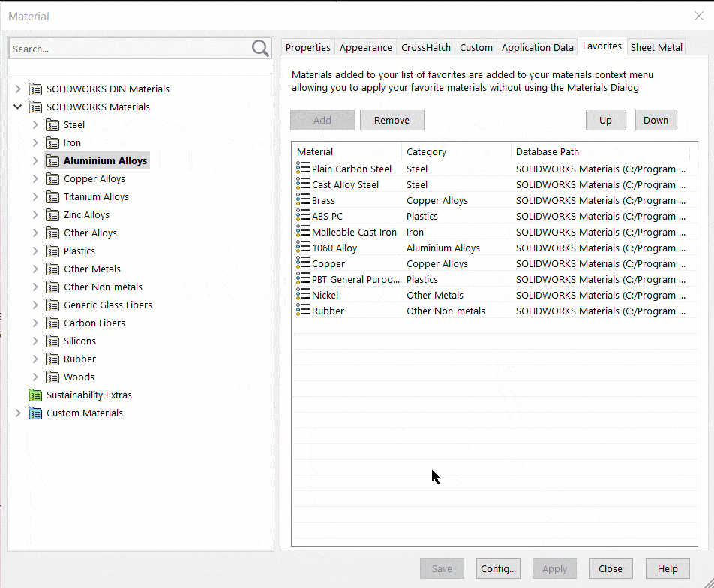
Task: Sort by the Material column header
Action: (346, 151)
